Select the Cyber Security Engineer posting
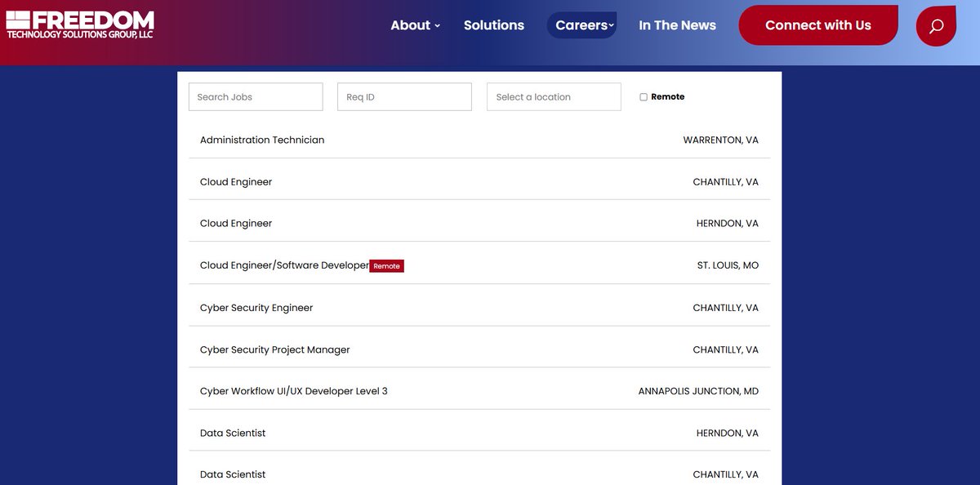The width and height of the screenshot is (980, 485). click(x=256, y=308)
